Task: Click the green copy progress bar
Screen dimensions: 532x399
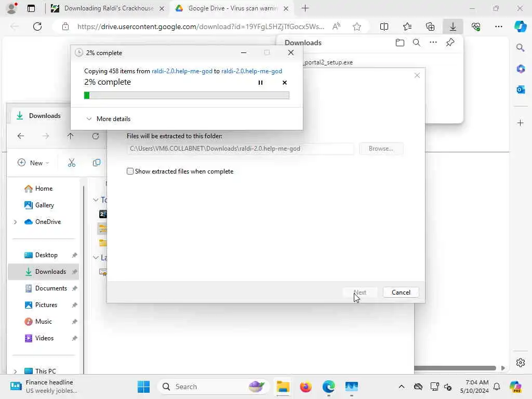Action: click(187, 96)
